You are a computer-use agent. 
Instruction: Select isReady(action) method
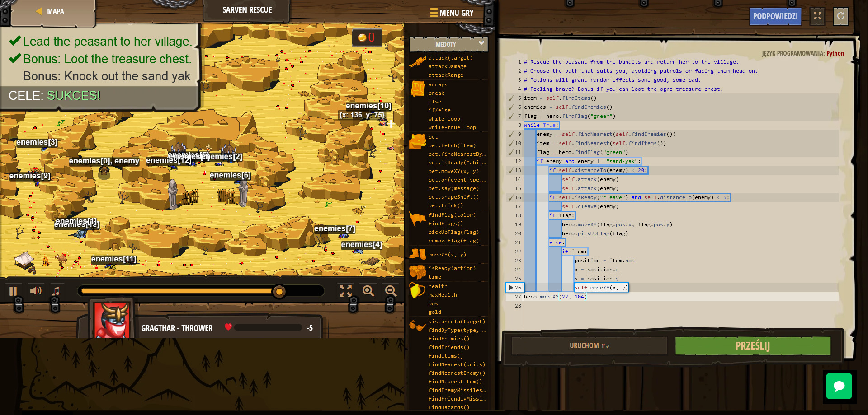(x=452, y=268)
